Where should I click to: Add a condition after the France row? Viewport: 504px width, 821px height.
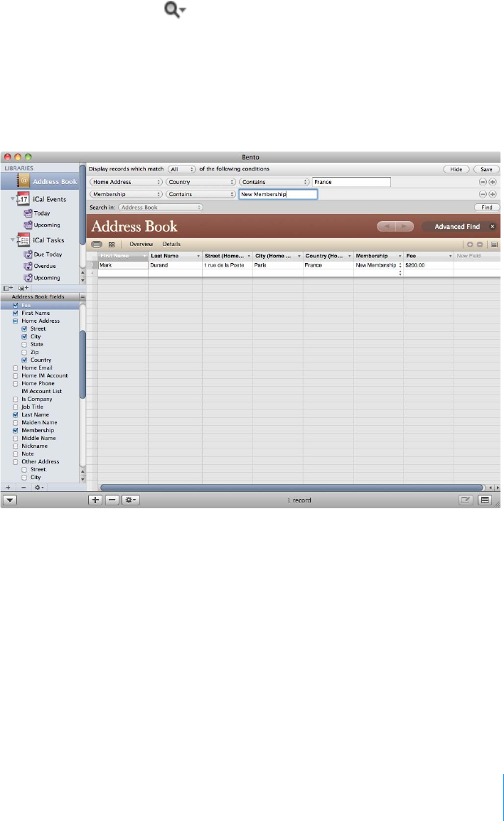click(493, 182)
